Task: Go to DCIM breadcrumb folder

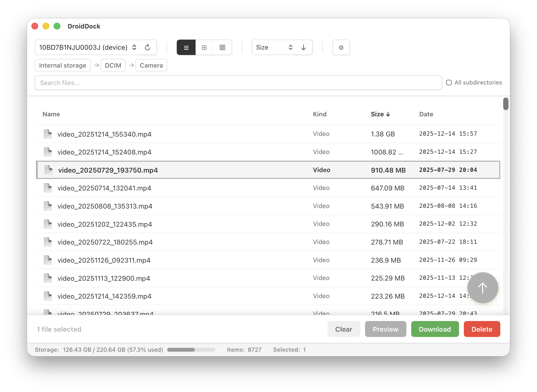Action: click(113, 65)
